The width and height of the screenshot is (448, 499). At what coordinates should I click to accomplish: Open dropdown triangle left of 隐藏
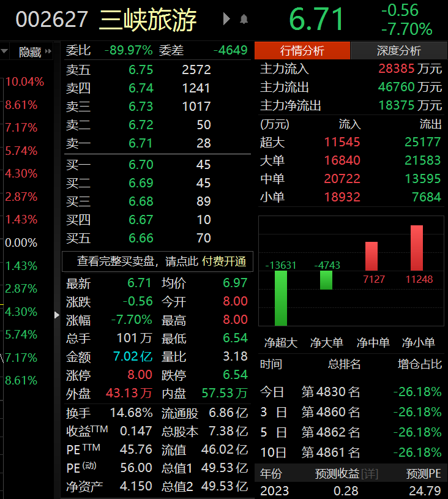coord(4,51)
